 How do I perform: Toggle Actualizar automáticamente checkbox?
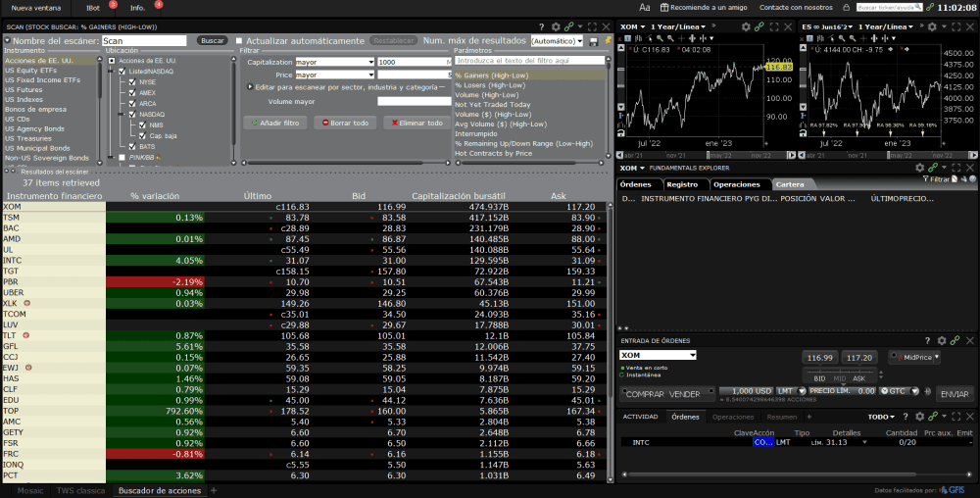pyautogui.click(x=239, y=40)
